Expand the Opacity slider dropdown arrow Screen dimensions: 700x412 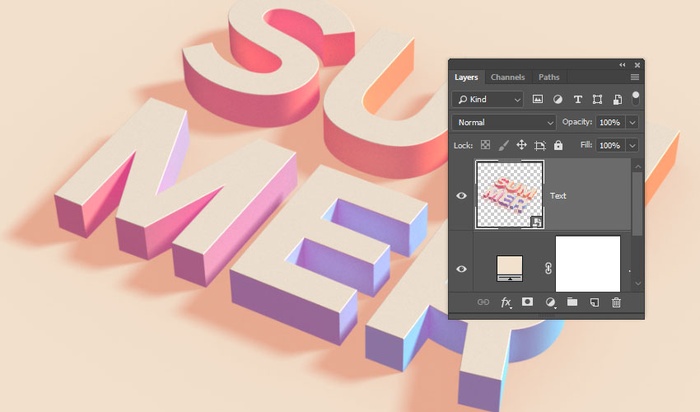(632, 122)
